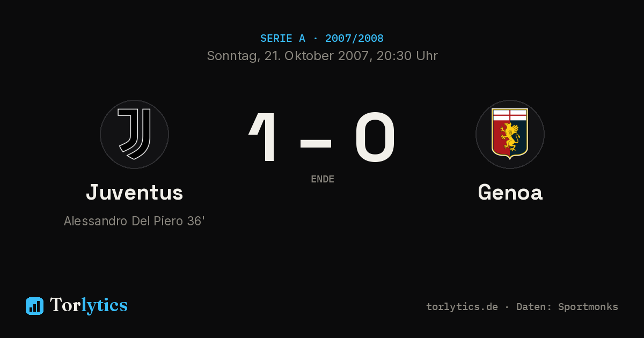
Task: Click the white 'Tor' part of the Torlytics wordmark
Action: pos(65,305)
